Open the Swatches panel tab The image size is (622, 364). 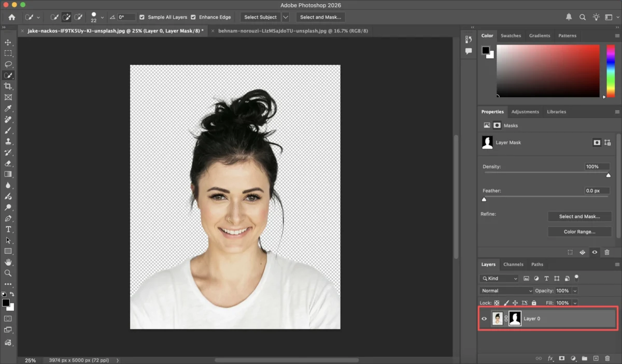coord(511,36)
